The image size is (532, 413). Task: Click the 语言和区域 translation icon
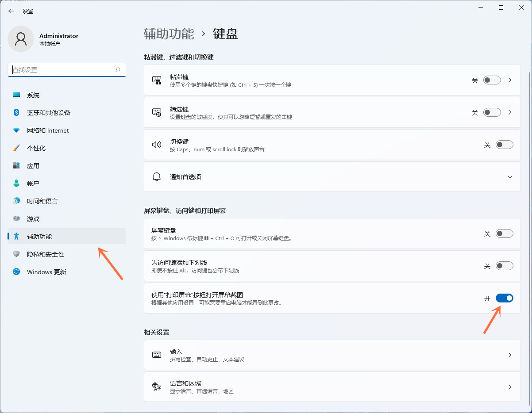157,386
